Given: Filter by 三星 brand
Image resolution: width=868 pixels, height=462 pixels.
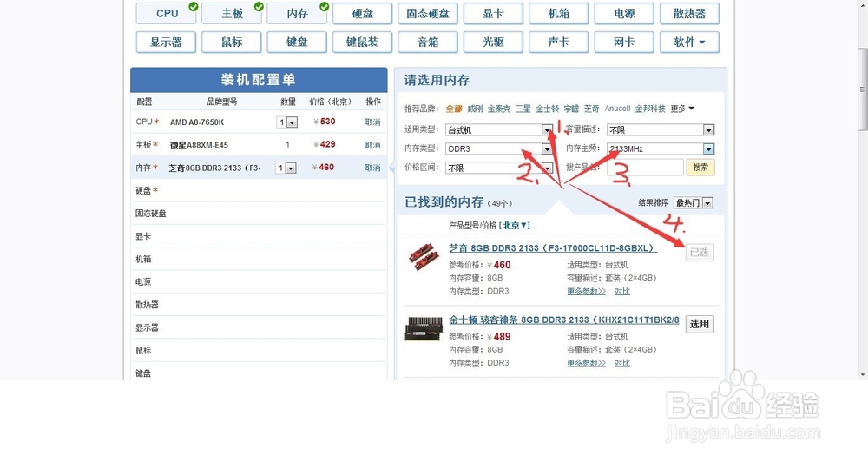Looking at the screenshot, I should (x=523, y=109).
